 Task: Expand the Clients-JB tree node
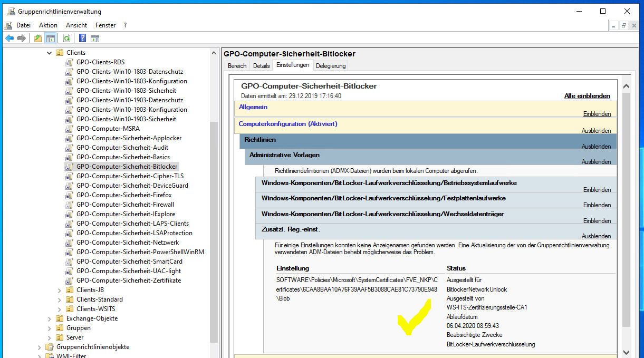(x=59, y=290)
